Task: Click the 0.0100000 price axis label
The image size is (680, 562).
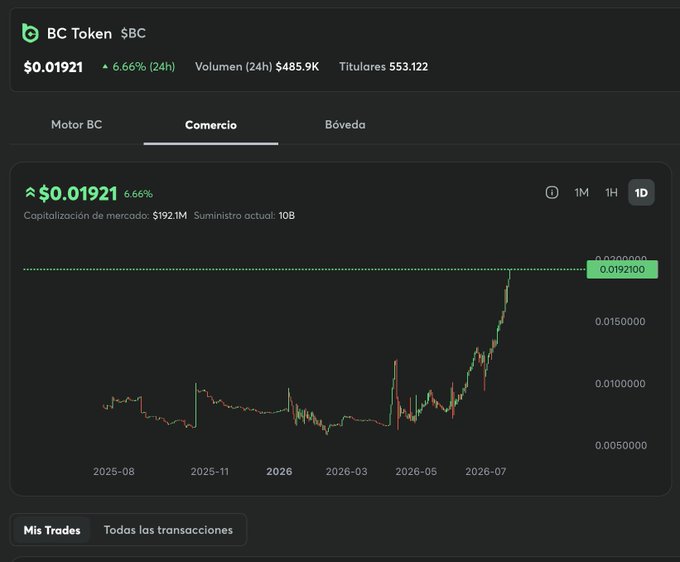Action: pos(620,384)
